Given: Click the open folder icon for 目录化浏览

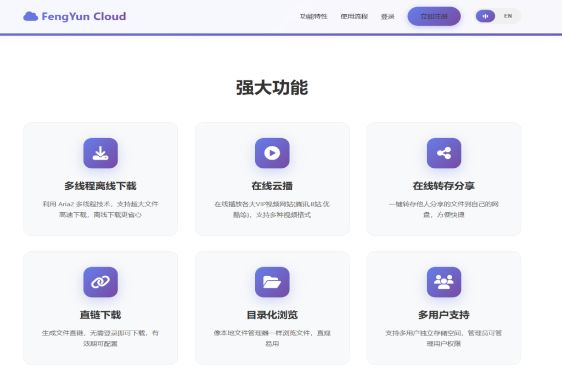Looking at the screenshot, I should (x=272, y=282).
